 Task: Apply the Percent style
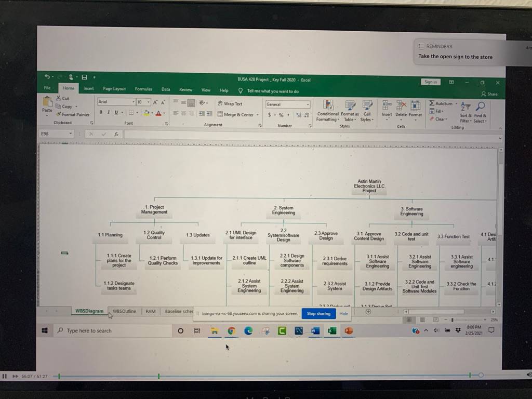pyautogui.click(x=281, y=115)
